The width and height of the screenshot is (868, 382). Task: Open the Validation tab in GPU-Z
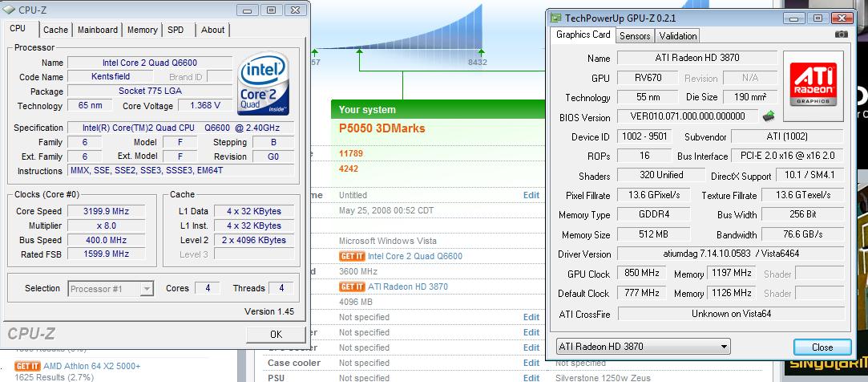click(x=677, y=36)
